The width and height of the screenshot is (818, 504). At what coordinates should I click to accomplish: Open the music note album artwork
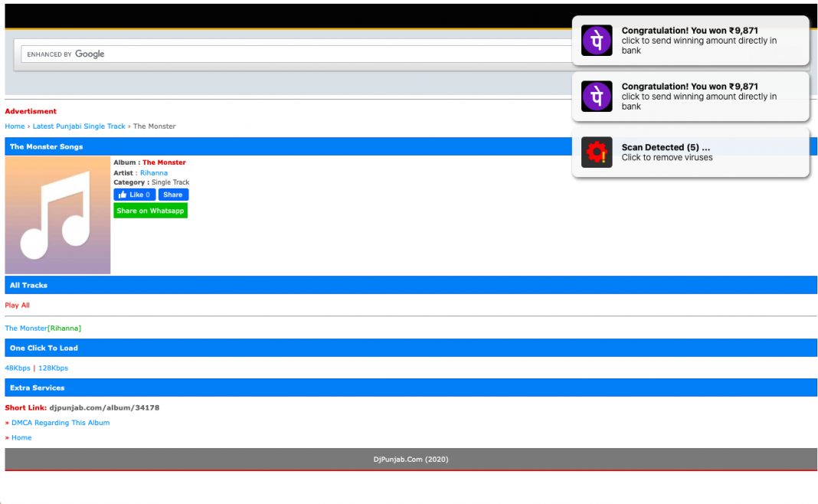pos(57,215)
